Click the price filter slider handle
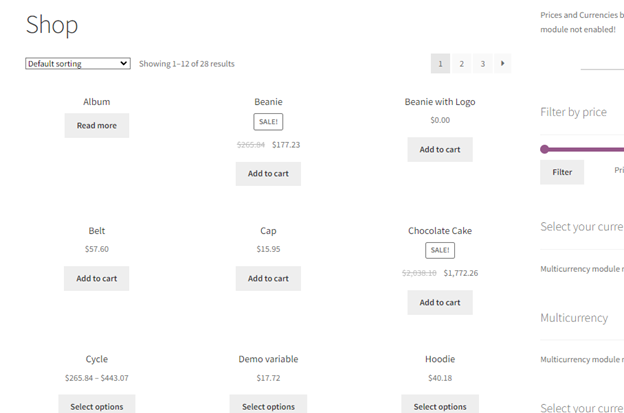 click(544, 149)
